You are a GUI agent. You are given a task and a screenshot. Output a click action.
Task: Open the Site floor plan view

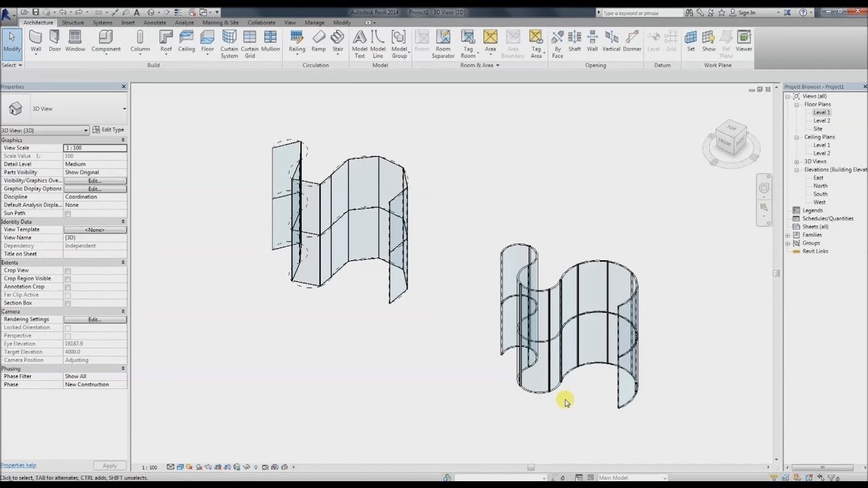pyautogui.click(x=818, y=129)
